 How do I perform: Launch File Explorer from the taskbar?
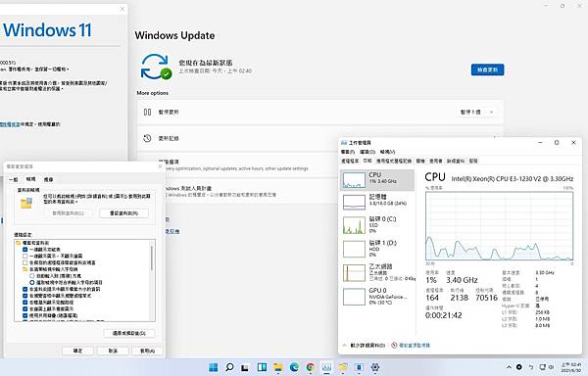click(278, 367)
